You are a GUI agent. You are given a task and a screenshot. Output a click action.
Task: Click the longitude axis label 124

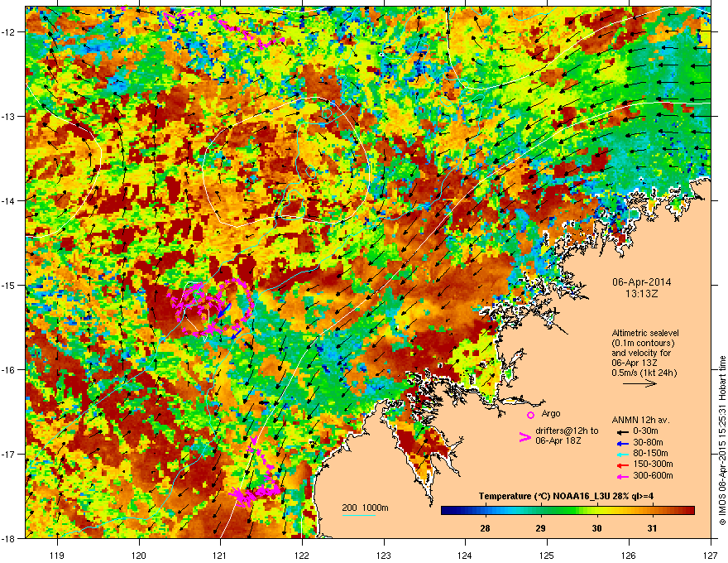465,555
